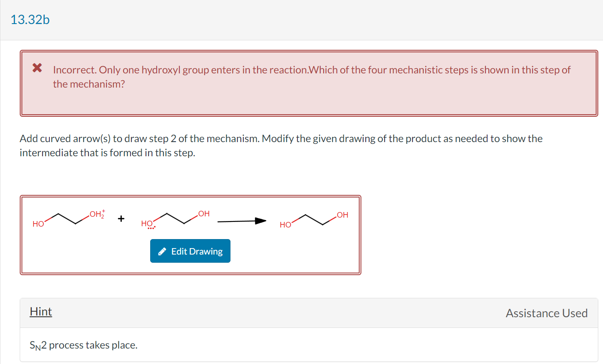Select the protonated OH2+ group on the reactant
This screenshot has height=364, width=603.
pos(97,213)
